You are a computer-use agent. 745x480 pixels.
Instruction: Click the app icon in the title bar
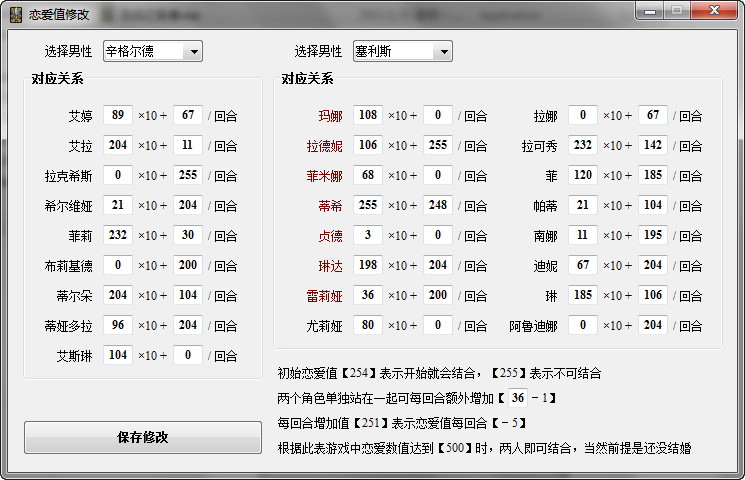(16, 13)
